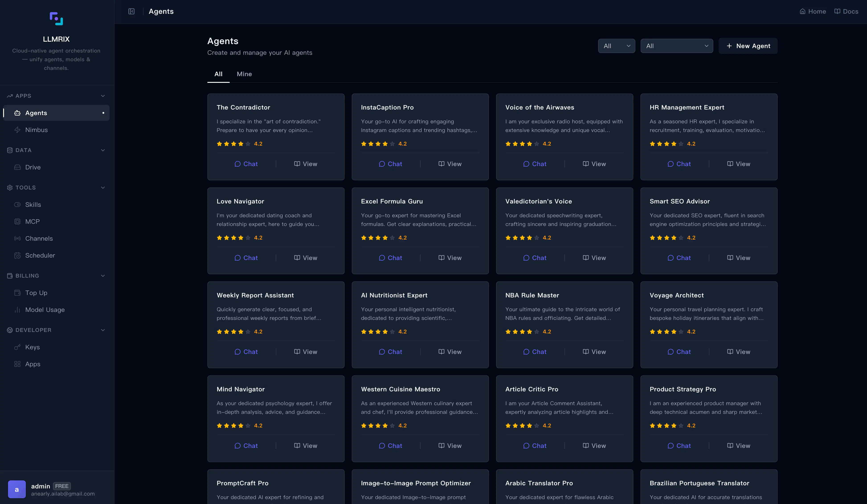Image resolution: width=867 pixels, height=504 pixels.
Task: Click the LLMRIX logo icon
Action: [56, 18]
